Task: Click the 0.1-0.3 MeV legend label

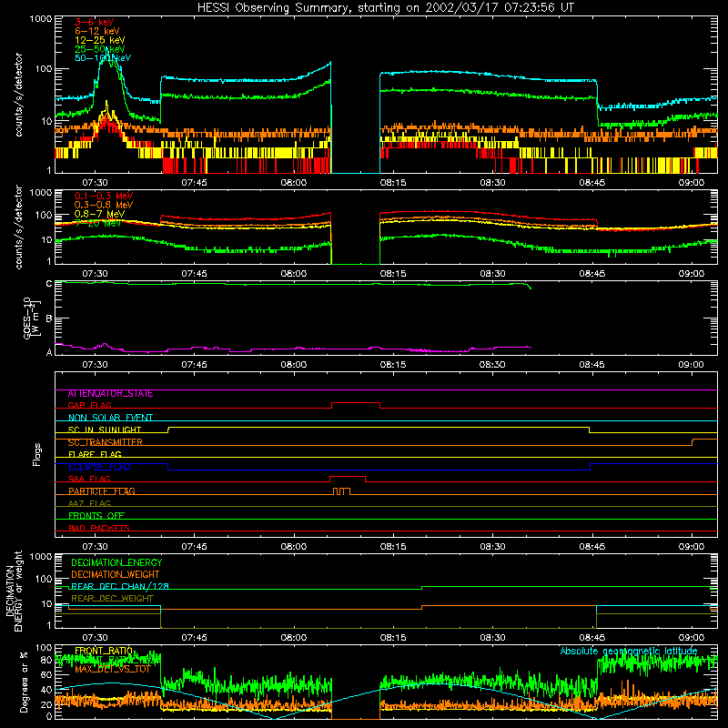Action: pyautogui.click(x=104, y=196)
